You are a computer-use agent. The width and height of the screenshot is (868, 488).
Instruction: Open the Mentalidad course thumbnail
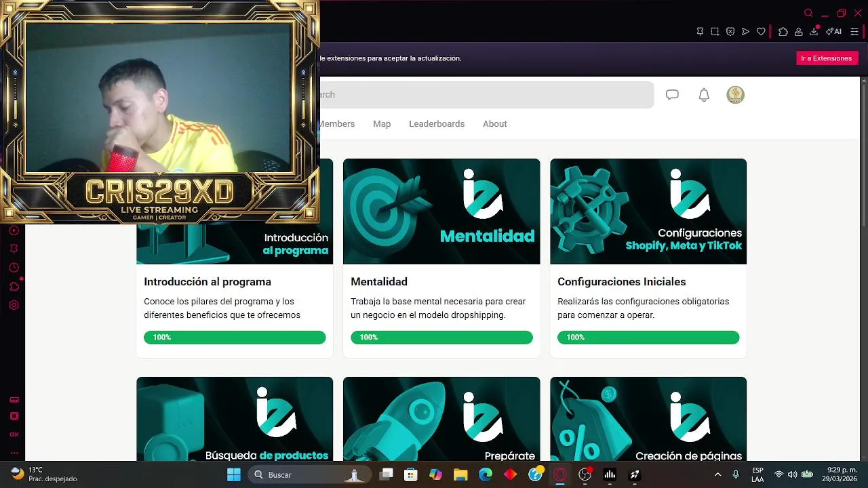pyautogui.click(x=441, y=211)
